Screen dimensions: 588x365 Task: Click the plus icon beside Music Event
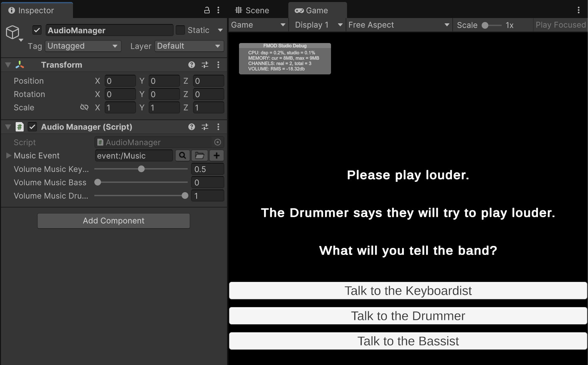(x=217, y=155)
